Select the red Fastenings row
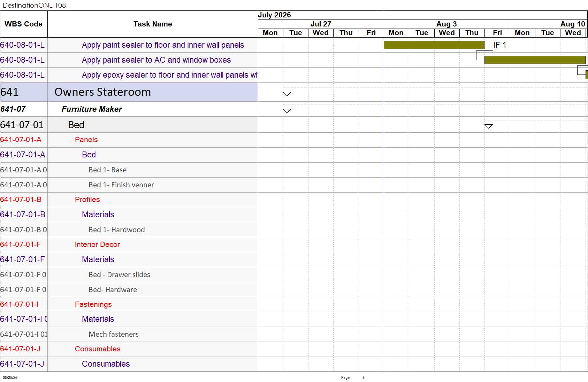Image resolution: width=588 pixels, height=382 pixels. 129,304
